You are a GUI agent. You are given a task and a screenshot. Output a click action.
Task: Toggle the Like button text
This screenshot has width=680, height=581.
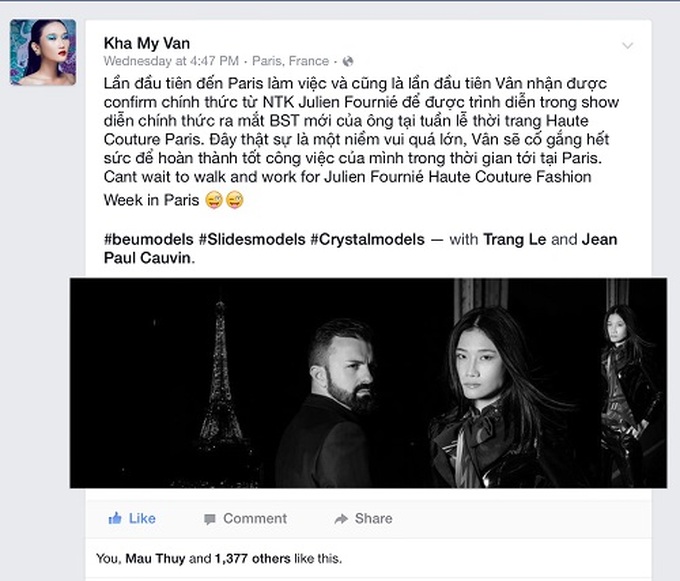click(142, 519)
